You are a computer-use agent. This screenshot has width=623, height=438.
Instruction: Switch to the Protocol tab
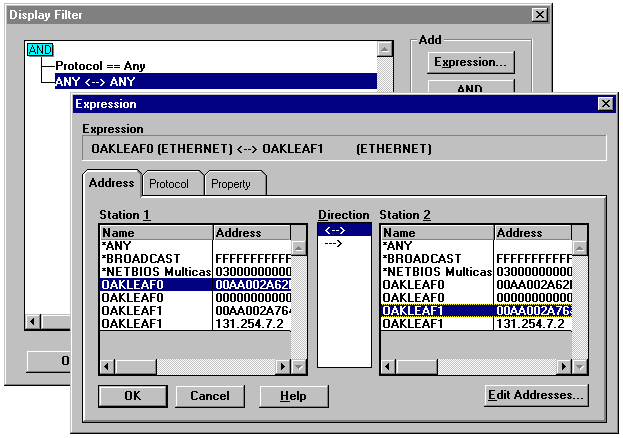click(x=172, y=184)
